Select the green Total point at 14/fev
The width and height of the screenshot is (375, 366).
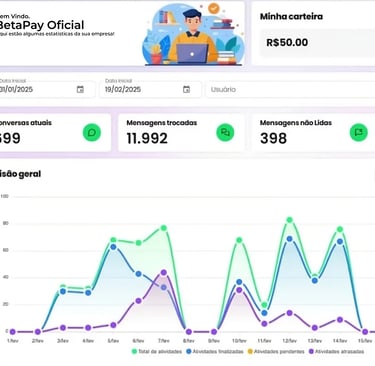340,229
